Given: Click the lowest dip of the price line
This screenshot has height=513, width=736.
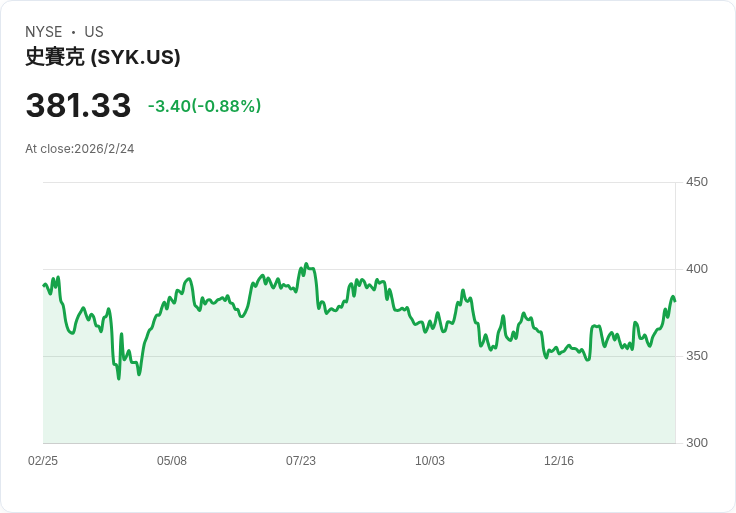Looking at the screenshot, I should (119, 378).
